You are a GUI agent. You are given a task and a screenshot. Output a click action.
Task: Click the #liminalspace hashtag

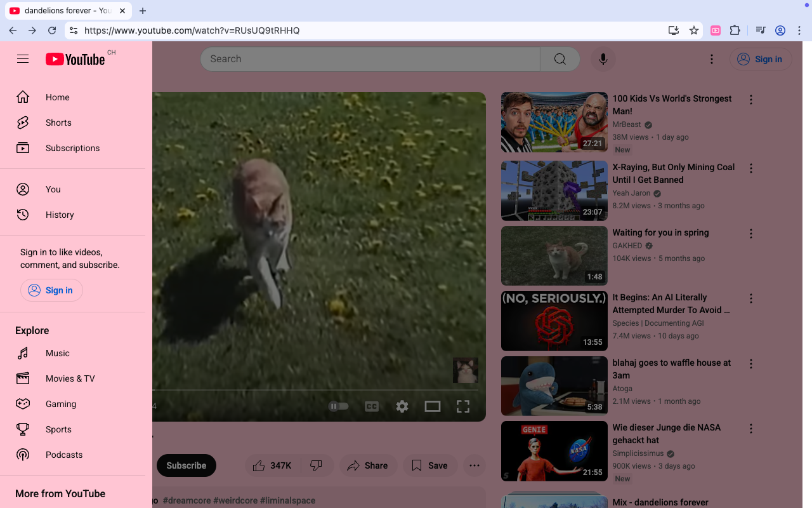point(287,500)
